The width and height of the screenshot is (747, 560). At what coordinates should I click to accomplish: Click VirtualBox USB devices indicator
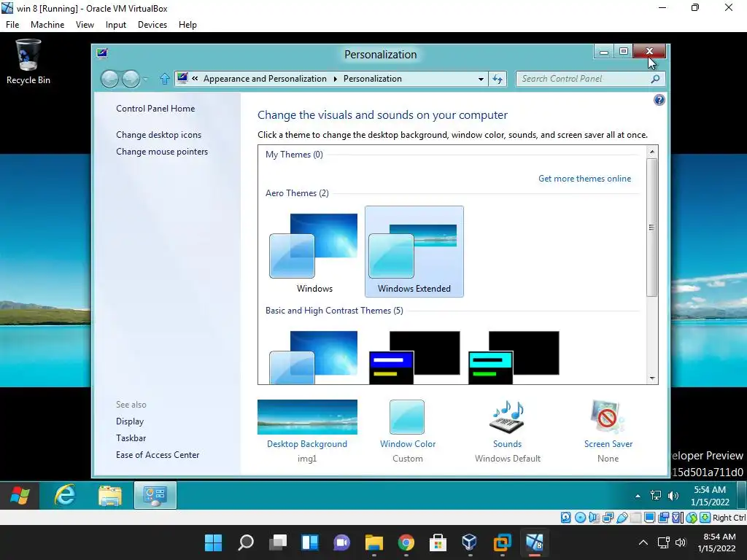pos(622,518)
